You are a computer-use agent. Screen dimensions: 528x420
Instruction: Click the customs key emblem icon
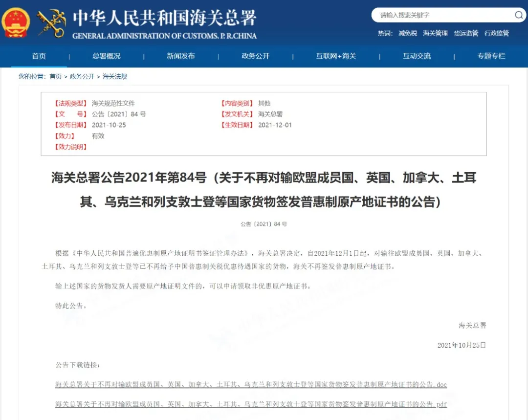[51, 22]
